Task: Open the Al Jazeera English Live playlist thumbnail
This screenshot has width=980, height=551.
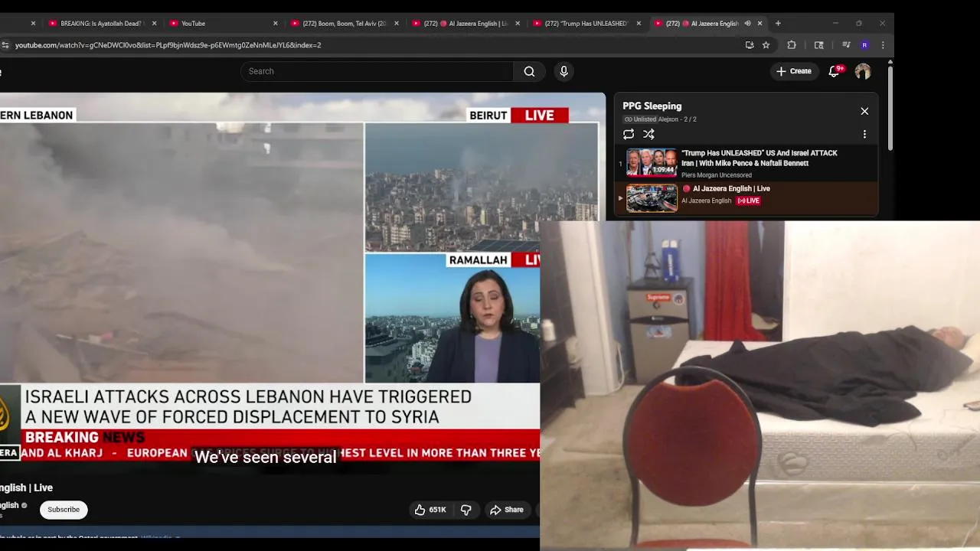Action: tap(652, 197)
